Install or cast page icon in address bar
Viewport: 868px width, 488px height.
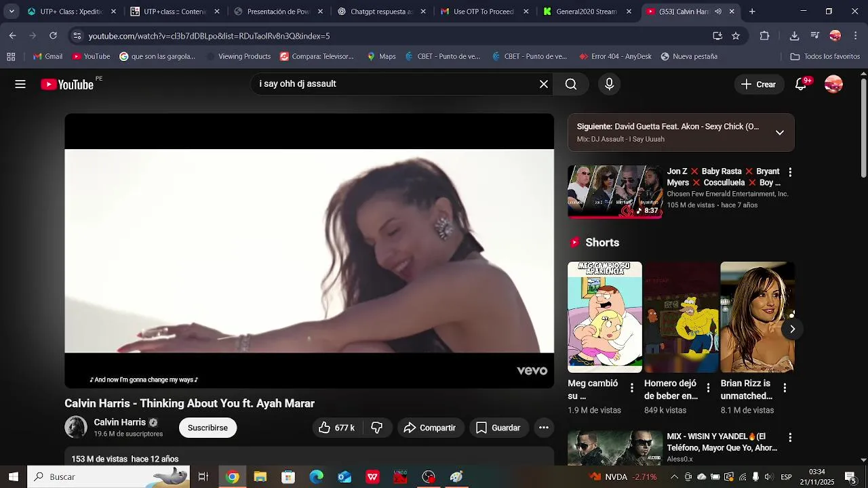(x=717, y=36)
